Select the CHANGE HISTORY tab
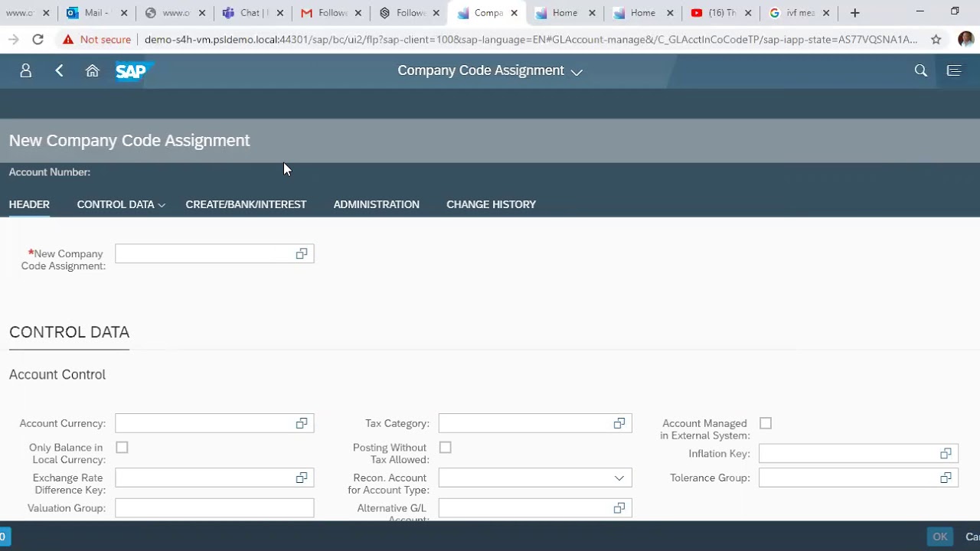This screenshot has width=980, height=551. tap(491, 204)
